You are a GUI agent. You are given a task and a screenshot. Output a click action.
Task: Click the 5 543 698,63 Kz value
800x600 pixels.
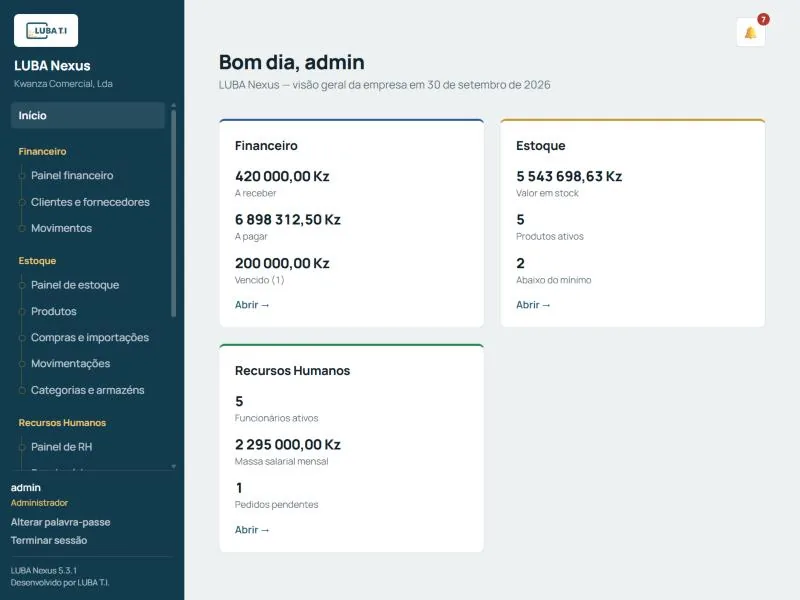click(569, 176)
